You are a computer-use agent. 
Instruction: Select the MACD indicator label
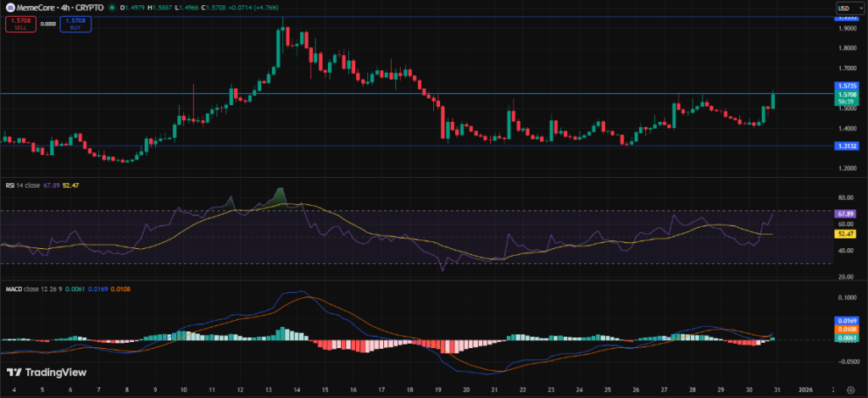tap(12, 289)
